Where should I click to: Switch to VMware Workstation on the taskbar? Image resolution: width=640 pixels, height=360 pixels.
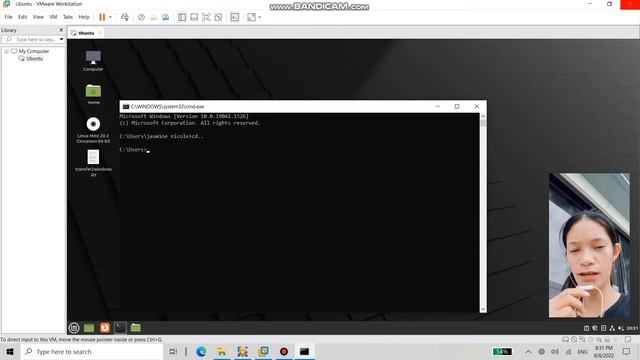point(263,351)
